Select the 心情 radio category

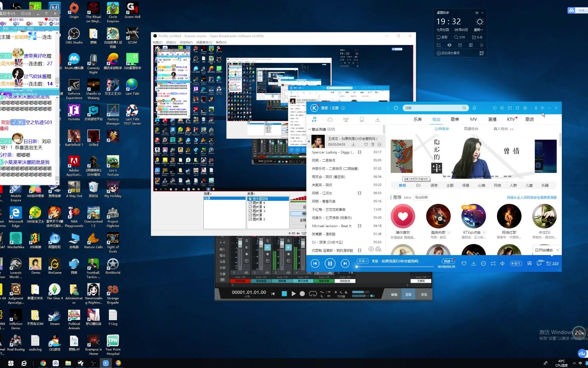(x=481, y=186)
